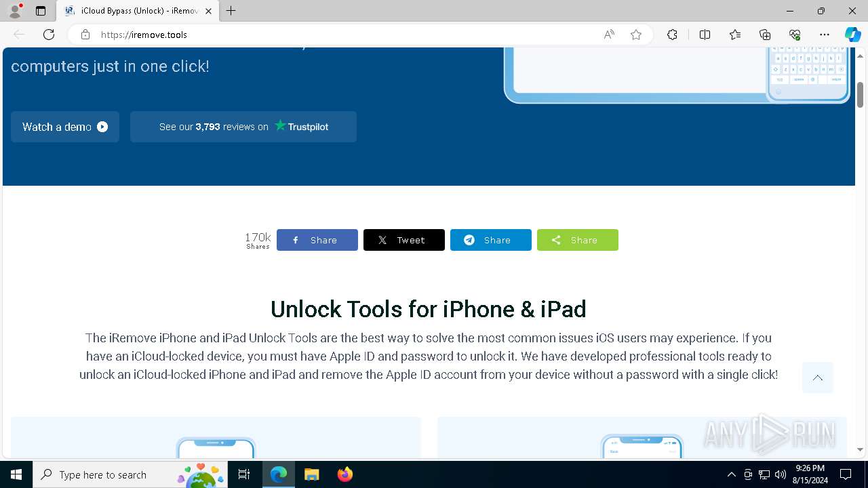The height and width of the screenshot is (488, 868).
Task: Open the 9:26 PM clock calendar
Action: point(810,474)
